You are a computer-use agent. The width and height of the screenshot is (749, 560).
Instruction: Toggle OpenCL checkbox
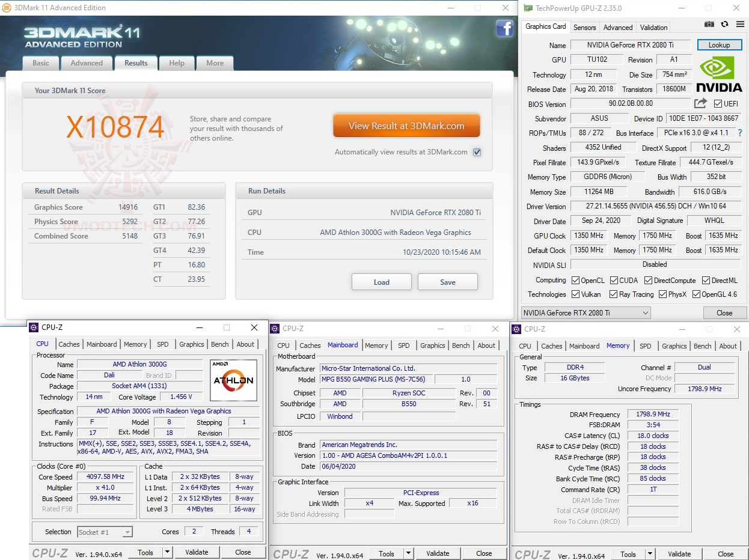tap(575, 281)
